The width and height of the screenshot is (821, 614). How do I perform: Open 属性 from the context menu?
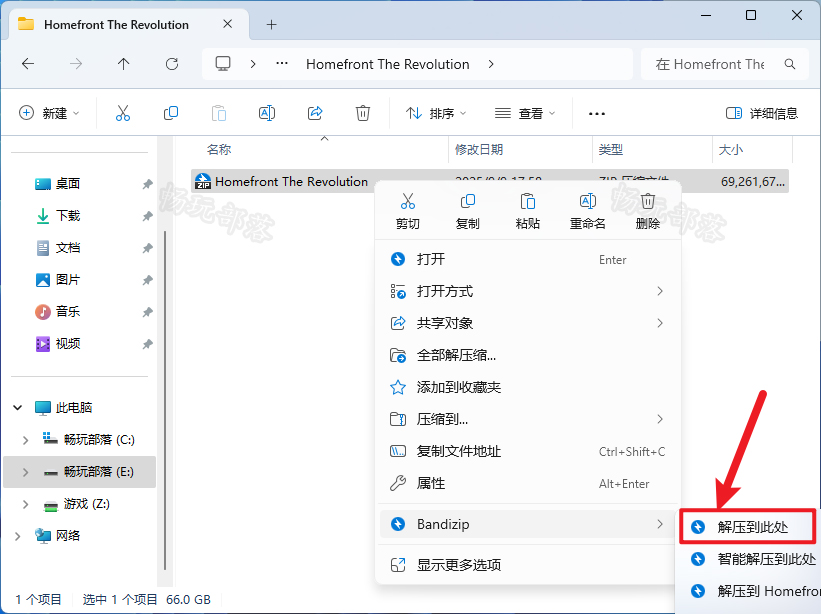tap(528, 483)
